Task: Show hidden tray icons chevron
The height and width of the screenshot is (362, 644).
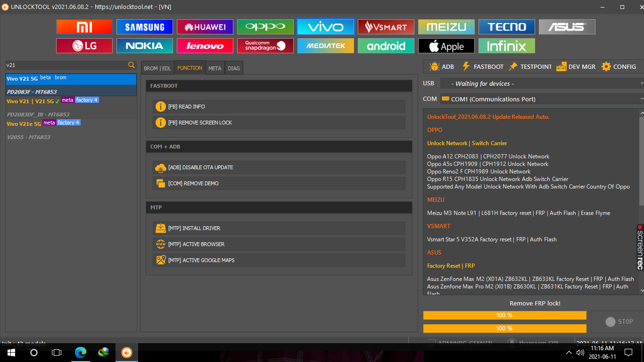Action: pyautogui.click(x=569, y=353)
